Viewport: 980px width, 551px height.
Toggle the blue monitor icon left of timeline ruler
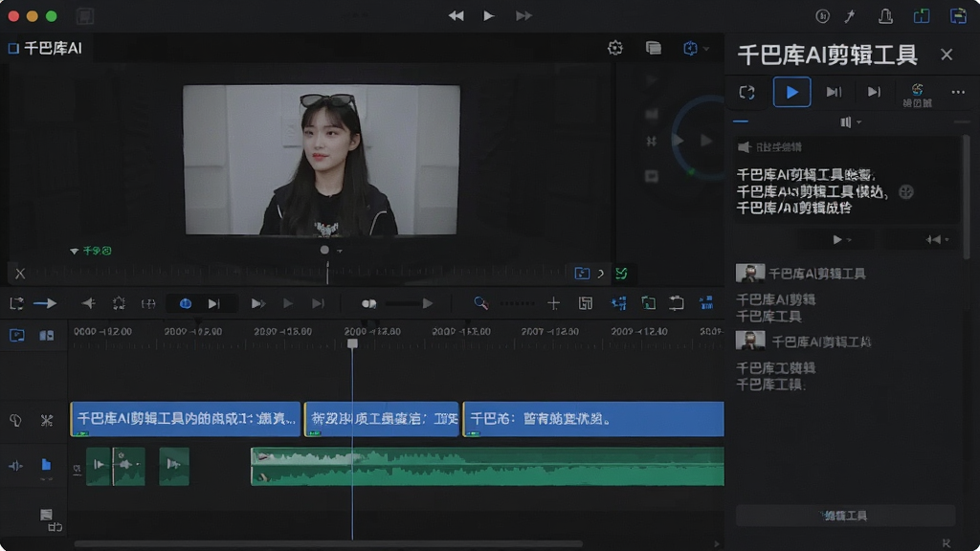click(x=17, y=336)
